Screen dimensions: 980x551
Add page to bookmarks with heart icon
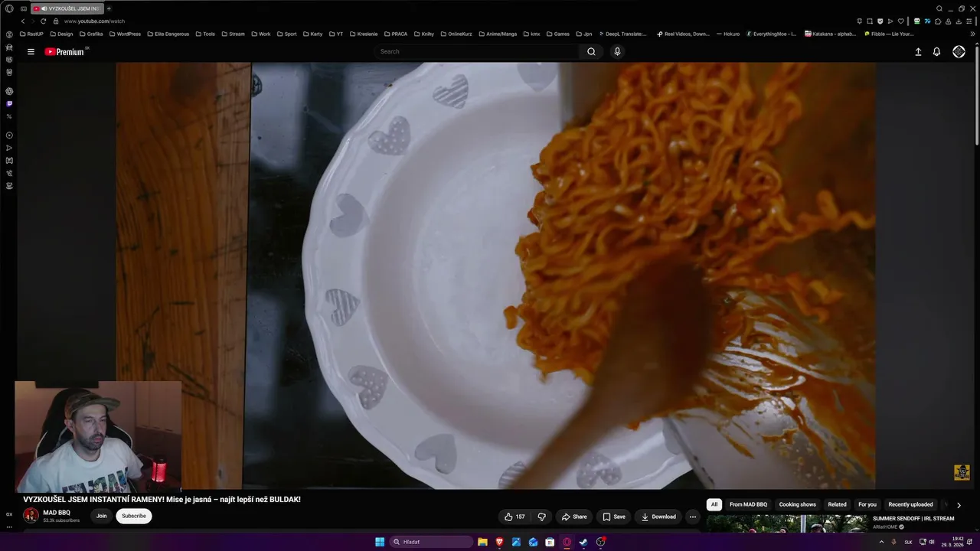click(x=900, y=21)
